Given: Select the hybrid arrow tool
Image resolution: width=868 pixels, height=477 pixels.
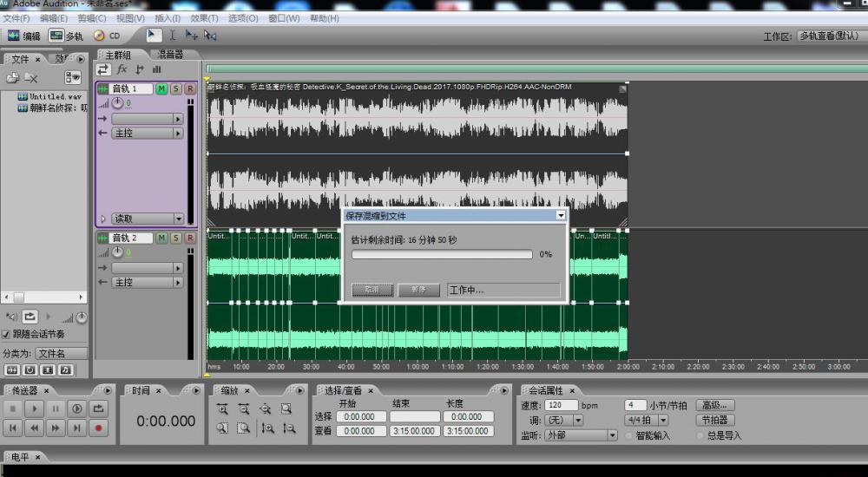Looking at the screenshot, I should 154,36.
